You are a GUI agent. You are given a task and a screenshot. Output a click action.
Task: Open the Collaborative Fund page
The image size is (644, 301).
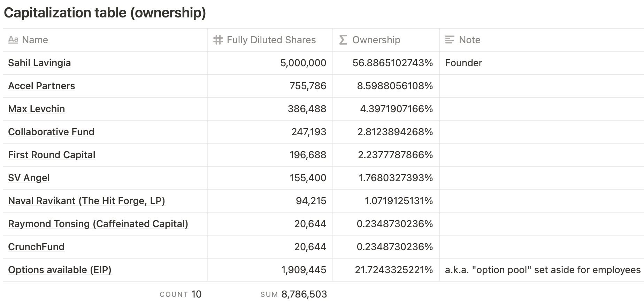click(51, 132)
